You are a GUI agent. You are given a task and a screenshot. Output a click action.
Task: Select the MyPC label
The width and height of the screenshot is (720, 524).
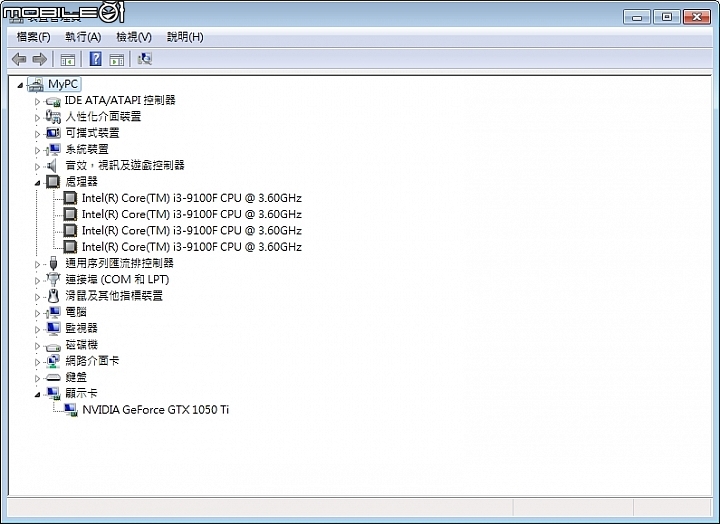click(63, 85)
